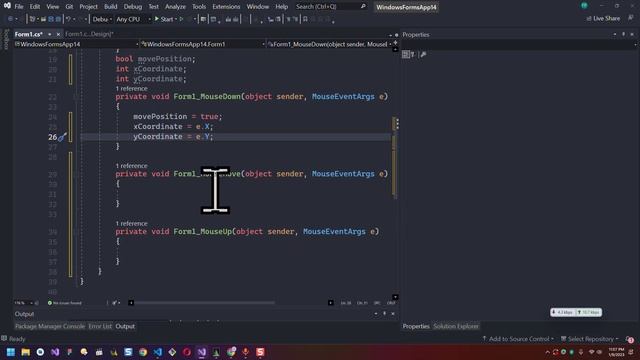Click the Search (Ctrl+Q) box

click(x=330, y=7)
